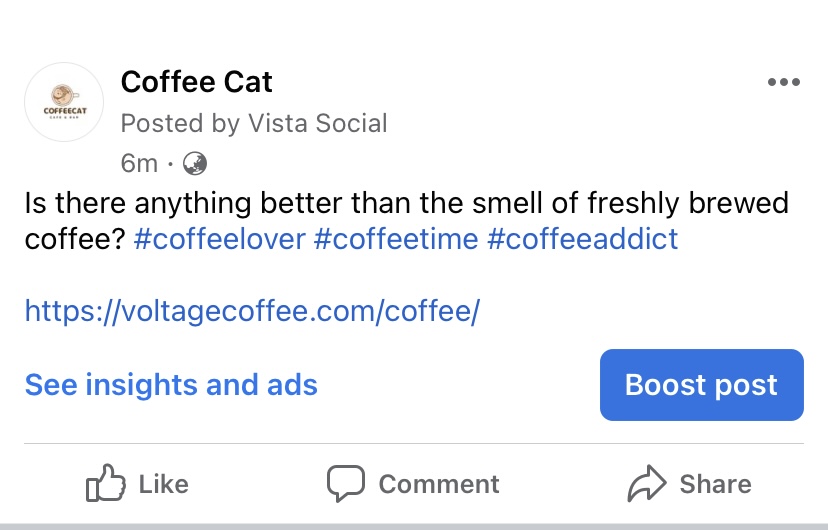Click the Share label text
This screenshot has height=530, width=828.
pos(716,484)
